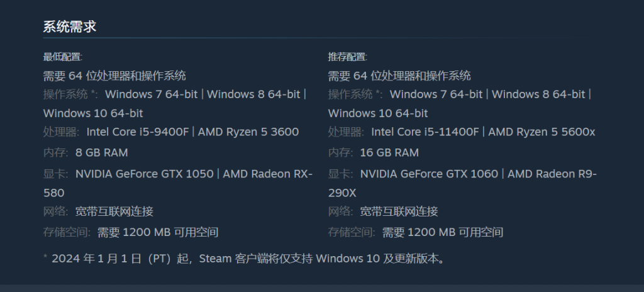
Task: Click recommended 宽带互联网连接 network text
Action: pyautogui.click(x=399, y=211)
